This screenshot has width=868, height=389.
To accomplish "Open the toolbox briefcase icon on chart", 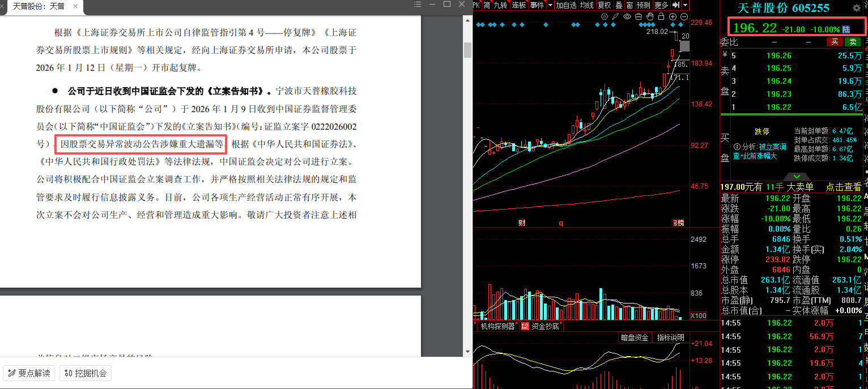I will (x=639, y=16).
